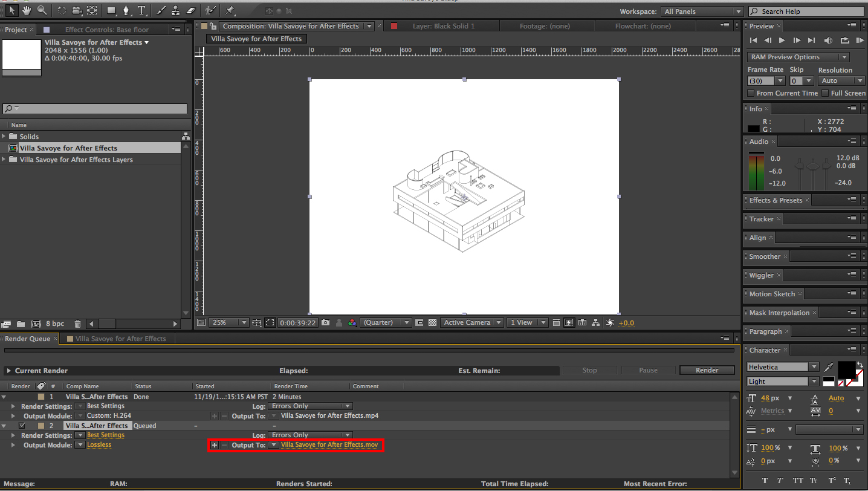Screen dimensions: 868x491
Task: Open the 25% magnification dropdown
Action: [228, 323]
